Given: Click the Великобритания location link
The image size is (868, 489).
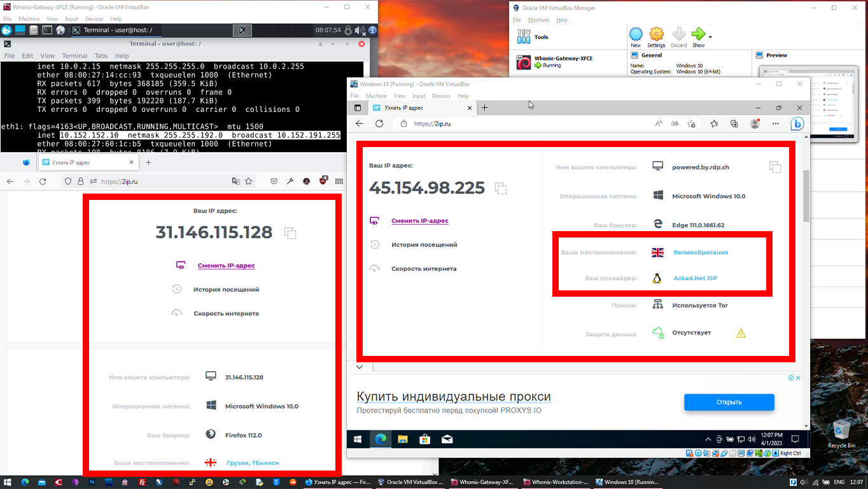Looking at the screenshot, I should pyautogui.click(x=701, y=253).
